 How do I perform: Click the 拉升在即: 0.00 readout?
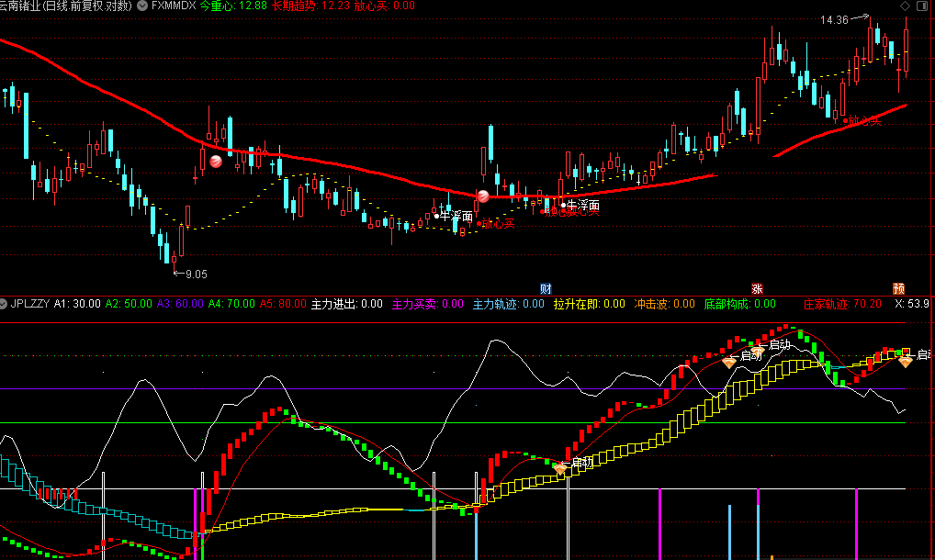[x=589, y=304]
